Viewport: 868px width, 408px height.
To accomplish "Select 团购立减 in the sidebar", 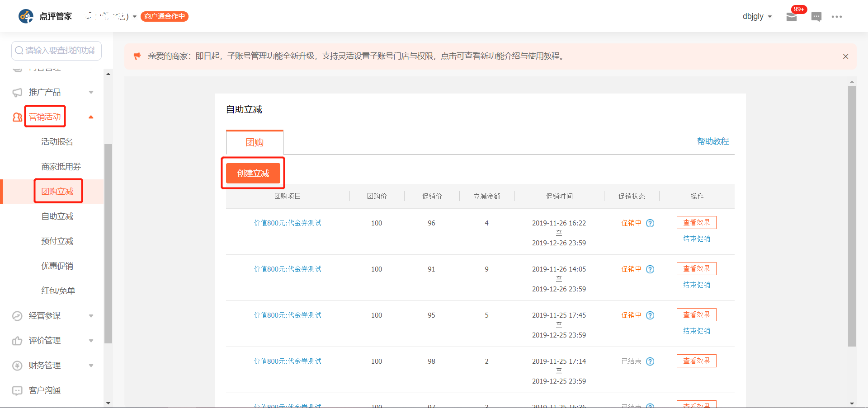I will (57, 192).
